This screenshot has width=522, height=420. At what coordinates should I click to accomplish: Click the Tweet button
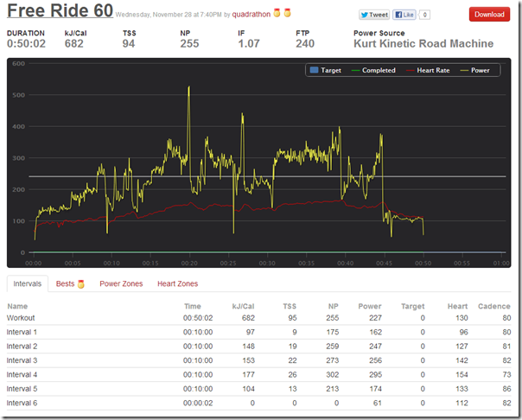[373, 16]
